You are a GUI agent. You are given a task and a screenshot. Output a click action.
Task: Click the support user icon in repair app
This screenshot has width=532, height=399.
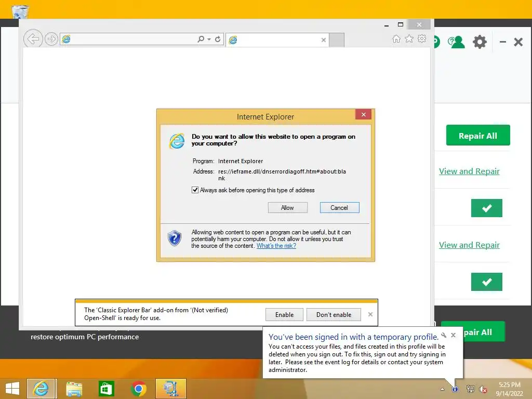[x=456, y=42]
